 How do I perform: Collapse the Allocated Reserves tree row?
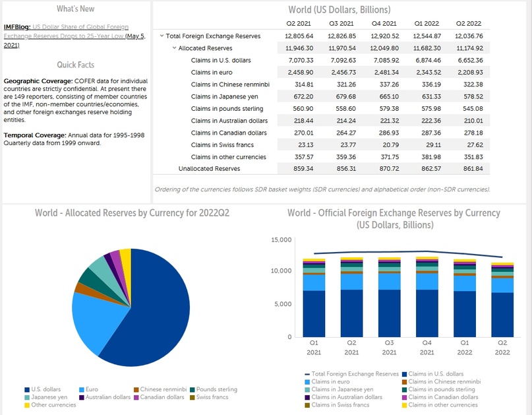174,48
